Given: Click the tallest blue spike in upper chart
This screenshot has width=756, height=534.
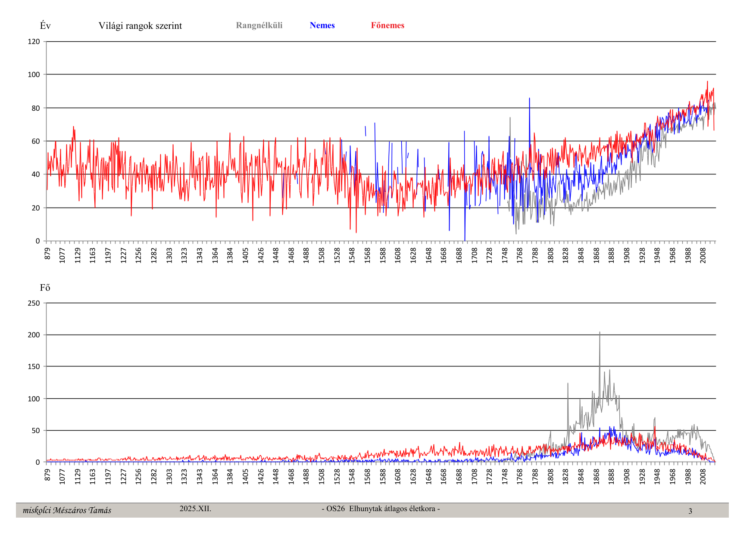Looking at the screenshot, I should pyautogui.click(x=529, y=99).
